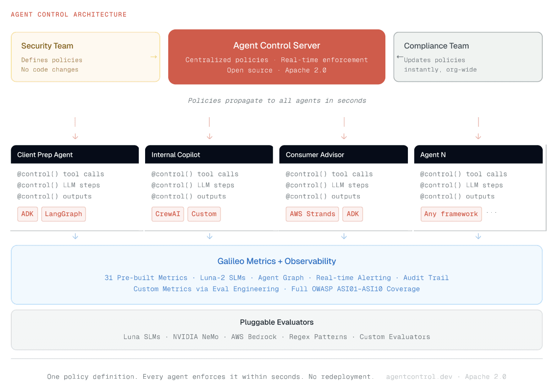Select the Security Team card
The width and height of the screenshot is (553, 392).
[x=85, y=57]
